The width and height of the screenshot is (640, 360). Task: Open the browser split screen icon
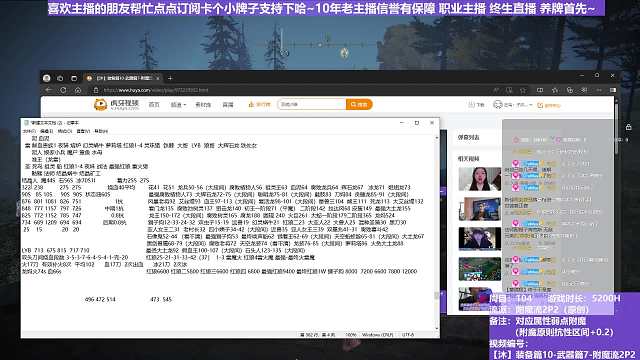point(540,90)
